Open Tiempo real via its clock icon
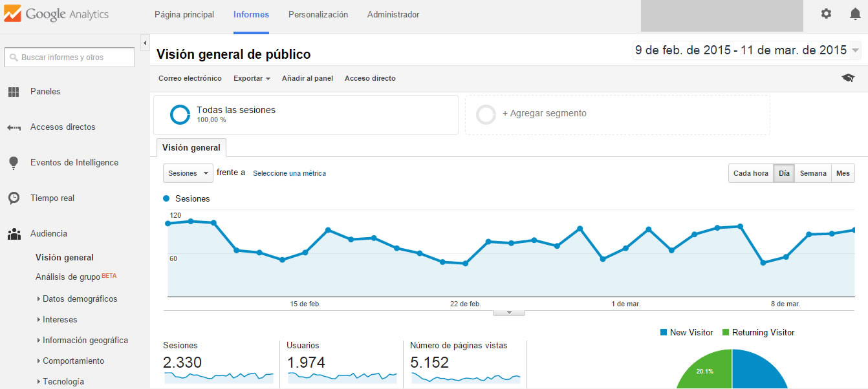868x389 pixels. click(13, 198)
